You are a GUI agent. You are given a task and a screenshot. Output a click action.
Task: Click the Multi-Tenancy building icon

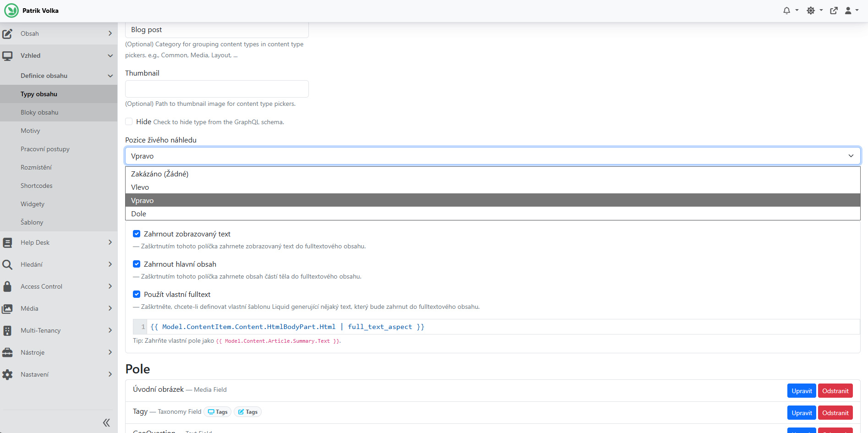[7, 330]
